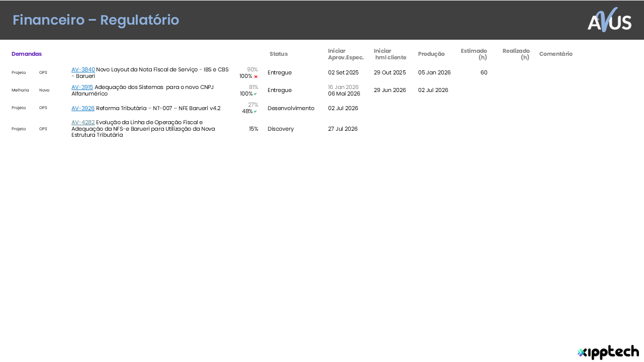Screen dimensions: 644x362
Task: Click the green check beside 100% for AV-3915
Action: (x=255, y=94)
